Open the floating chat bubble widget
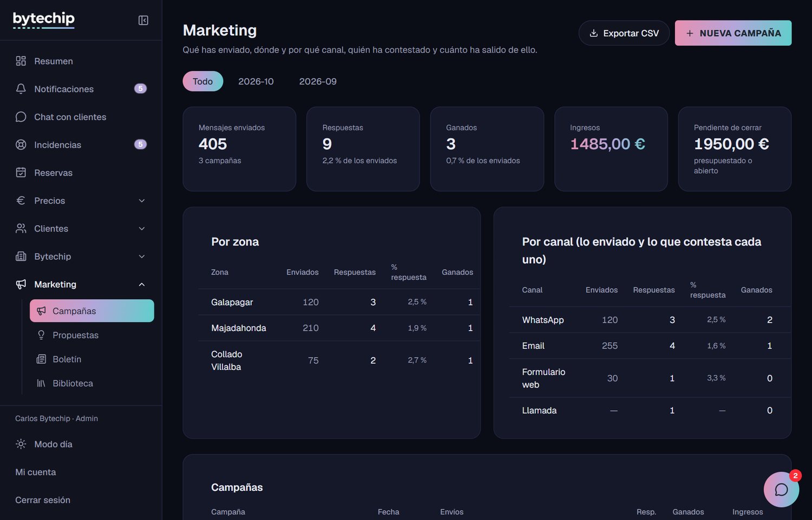The width and height of the screenshot is (812, 520). tap(781, 489)
